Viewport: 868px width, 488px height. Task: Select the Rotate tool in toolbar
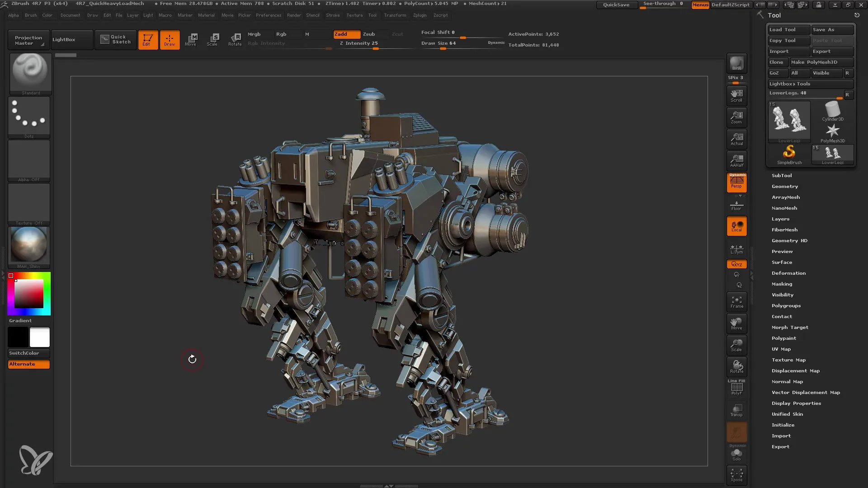coord(234,39)
